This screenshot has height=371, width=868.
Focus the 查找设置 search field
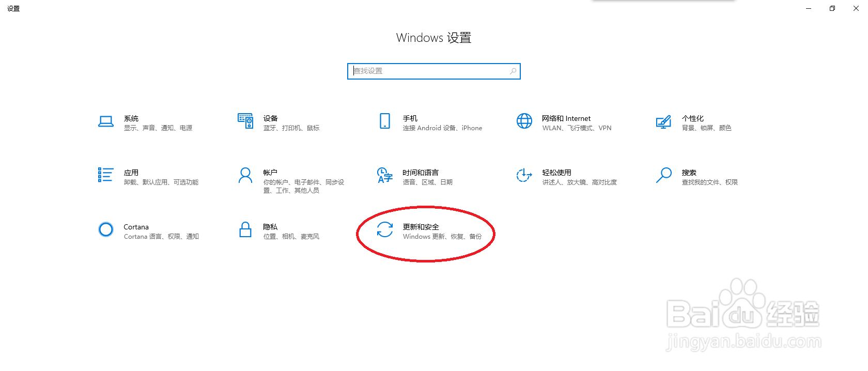[x=434, y=71]
